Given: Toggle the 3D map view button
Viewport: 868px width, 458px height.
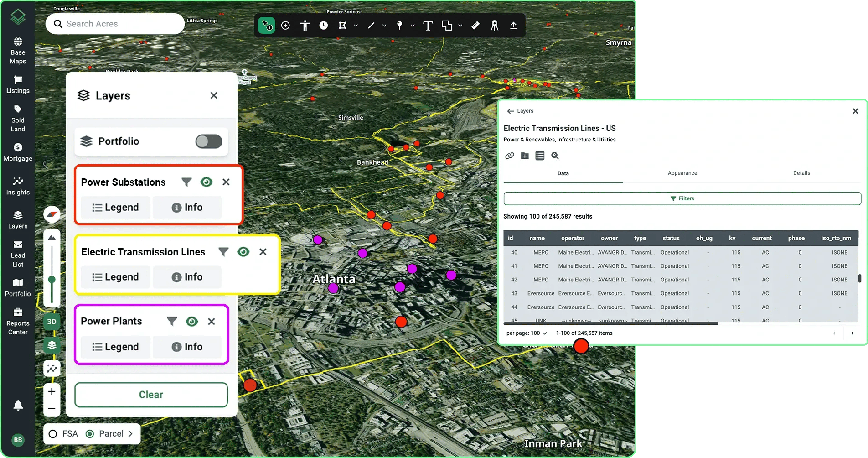Looking at the screenshot, I should [x=52, y=322].
